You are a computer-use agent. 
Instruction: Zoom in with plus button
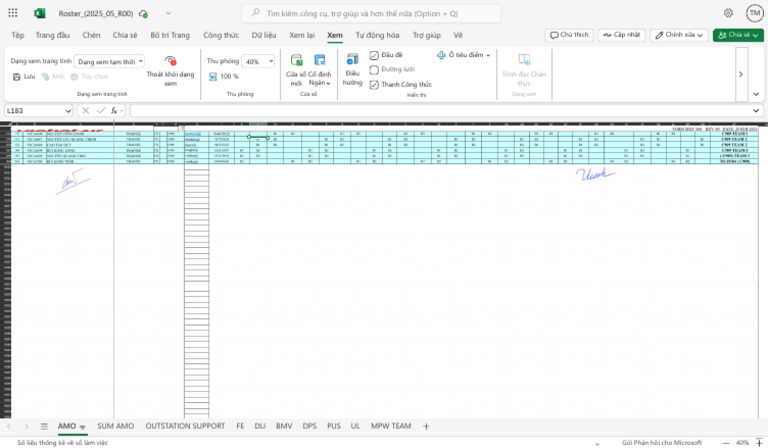(x=759, y=443)
